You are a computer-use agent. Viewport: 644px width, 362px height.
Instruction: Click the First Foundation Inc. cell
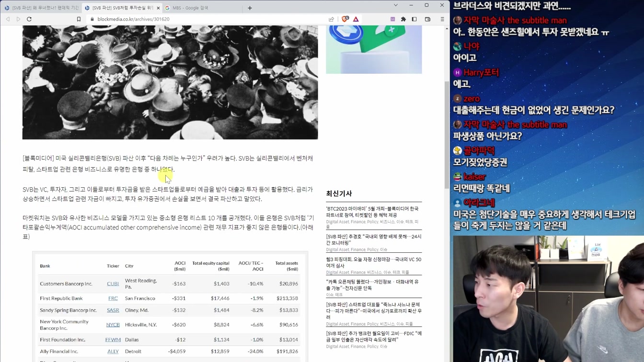(63, 340)
